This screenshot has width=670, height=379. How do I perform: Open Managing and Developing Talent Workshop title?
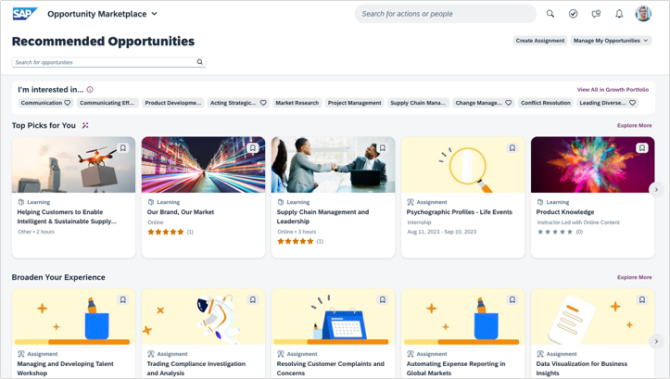tap(65, 368)
